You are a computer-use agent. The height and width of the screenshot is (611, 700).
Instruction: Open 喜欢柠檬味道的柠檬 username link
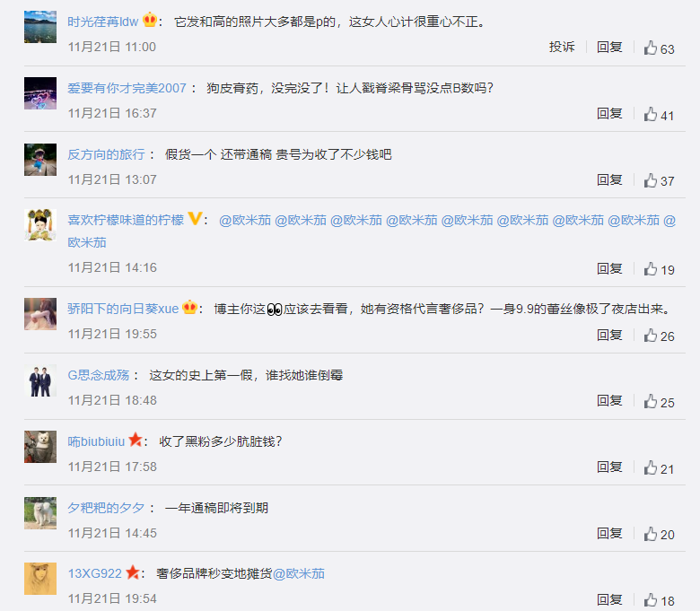[x=126, y=220]
